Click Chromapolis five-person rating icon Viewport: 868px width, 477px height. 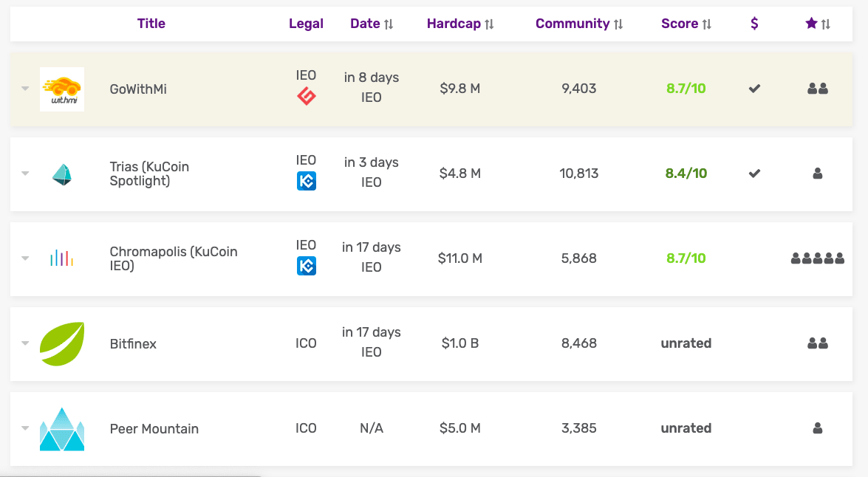click(818, 258)
